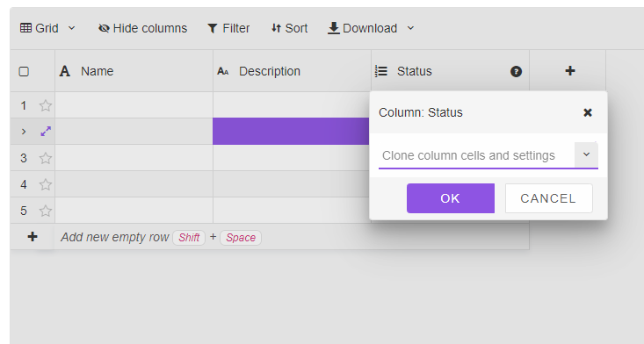Close the Column: Status dialog

pos(587,112)
